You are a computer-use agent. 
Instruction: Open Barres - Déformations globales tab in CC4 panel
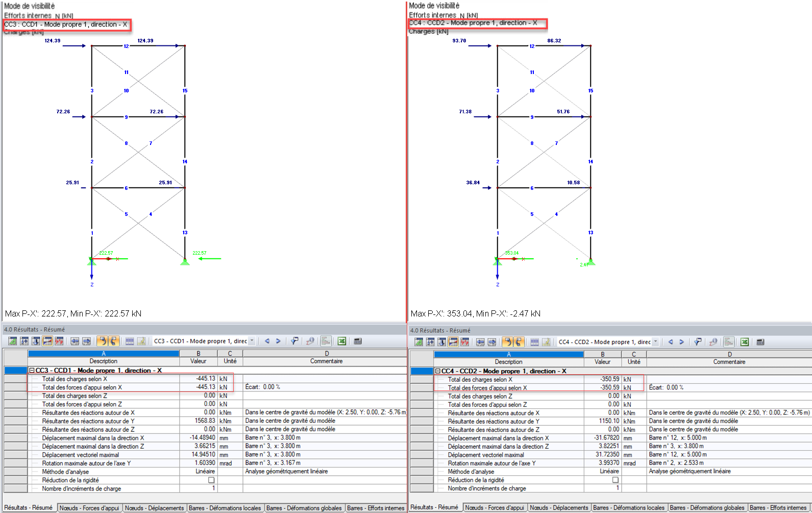click(x=707, y=507)
